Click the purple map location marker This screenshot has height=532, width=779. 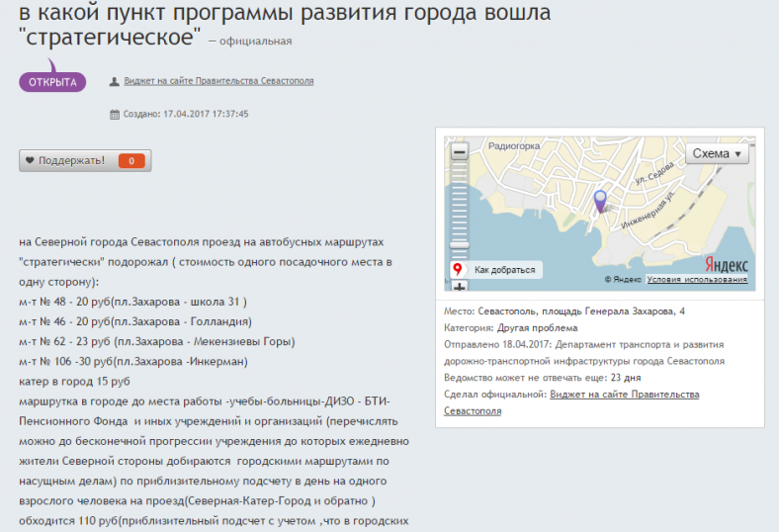599,201
